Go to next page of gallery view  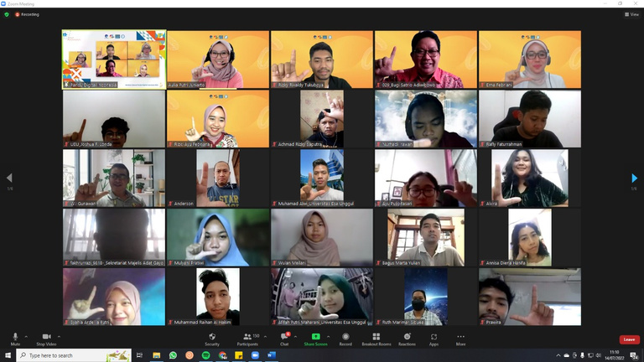(635, 178)
